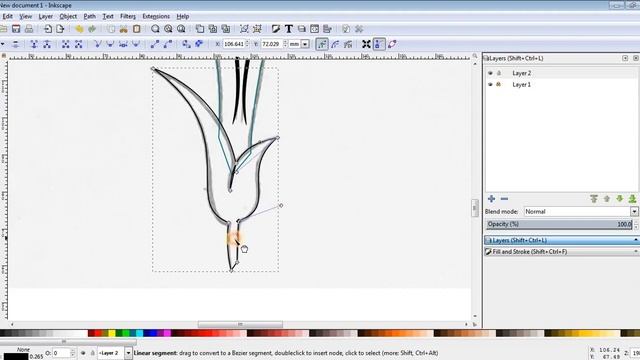Click Make selected nodes smooth icon

[110, 44]
